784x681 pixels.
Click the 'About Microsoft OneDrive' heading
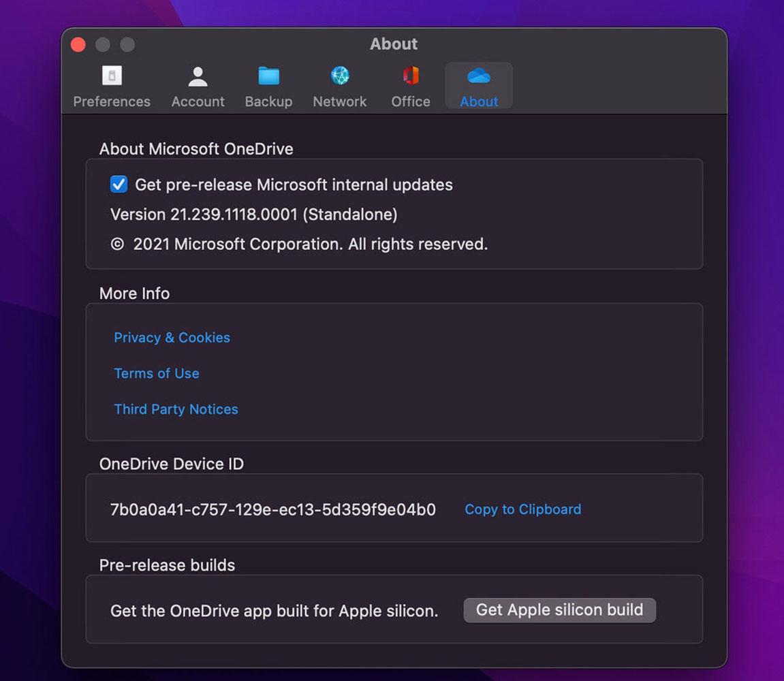[x=196, y=149]
